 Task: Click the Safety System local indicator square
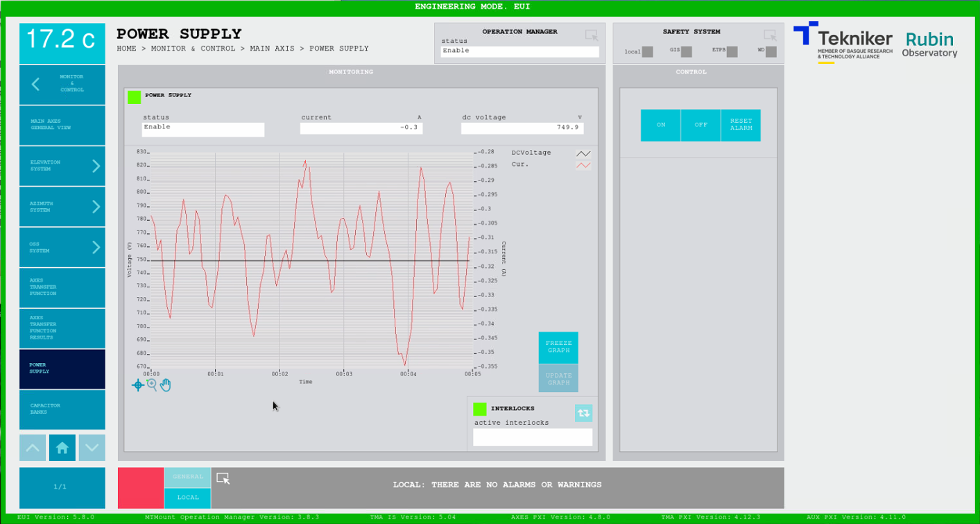(647, 51)
